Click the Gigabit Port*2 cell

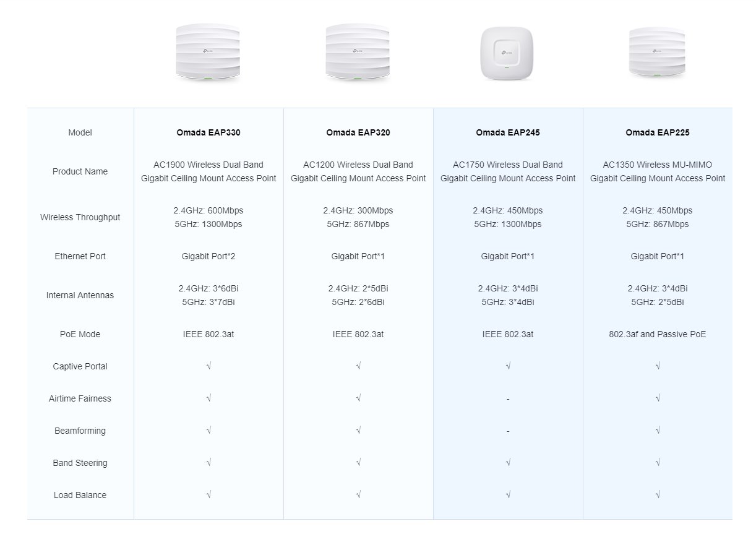point(208,256)
